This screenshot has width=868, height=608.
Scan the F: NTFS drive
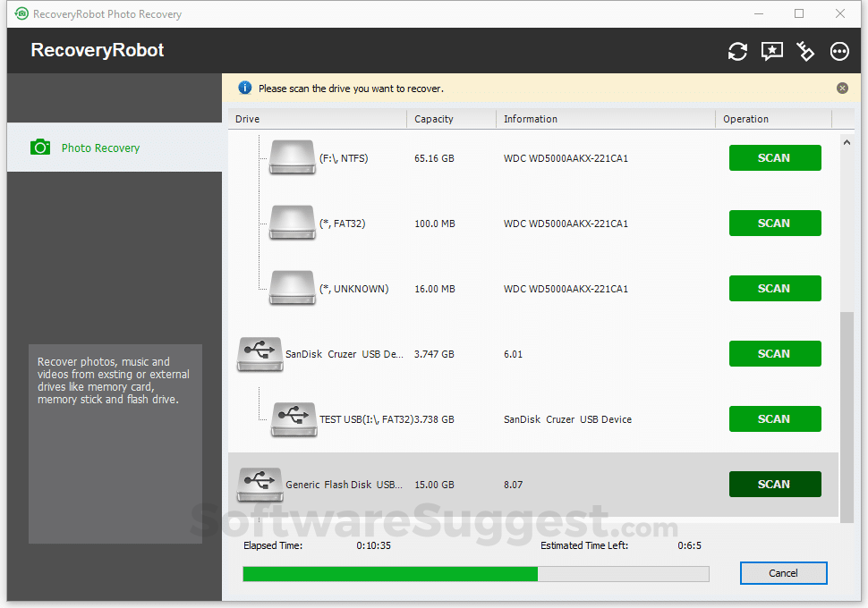click(x=775, y=157)
